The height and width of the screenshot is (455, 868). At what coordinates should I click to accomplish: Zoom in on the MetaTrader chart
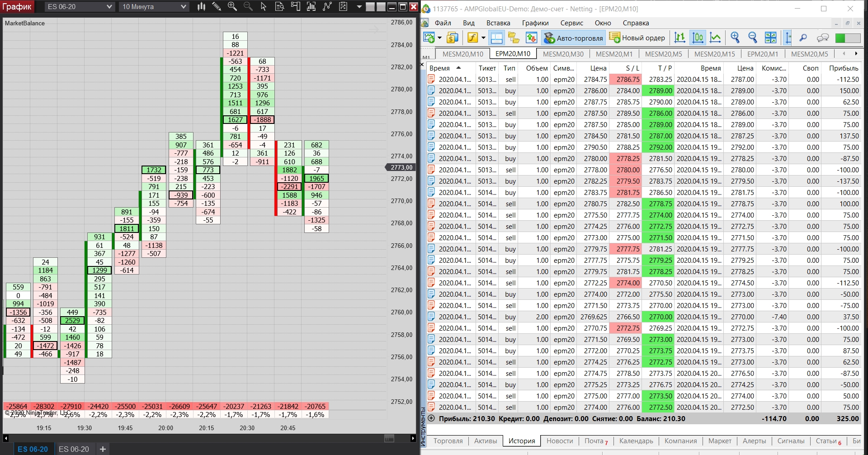[x=735, y=38]
